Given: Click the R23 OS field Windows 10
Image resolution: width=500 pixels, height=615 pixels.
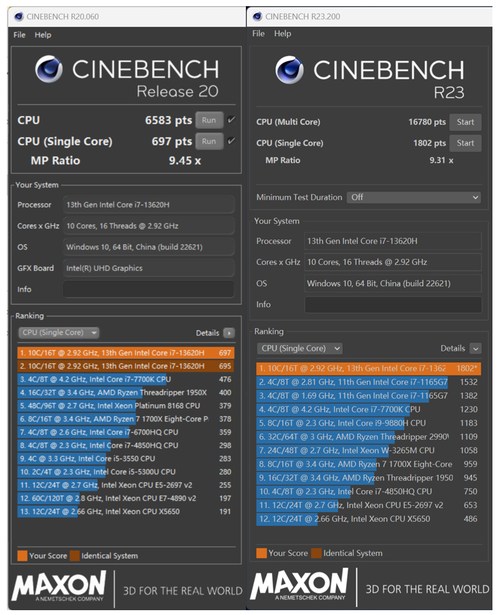Looking at the screenshot, I should click(x=393, y=284).
